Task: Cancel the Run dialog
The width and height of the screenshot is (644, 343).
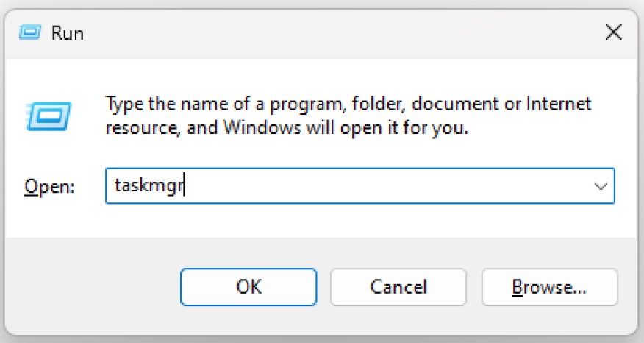Action: click(398, 286)
